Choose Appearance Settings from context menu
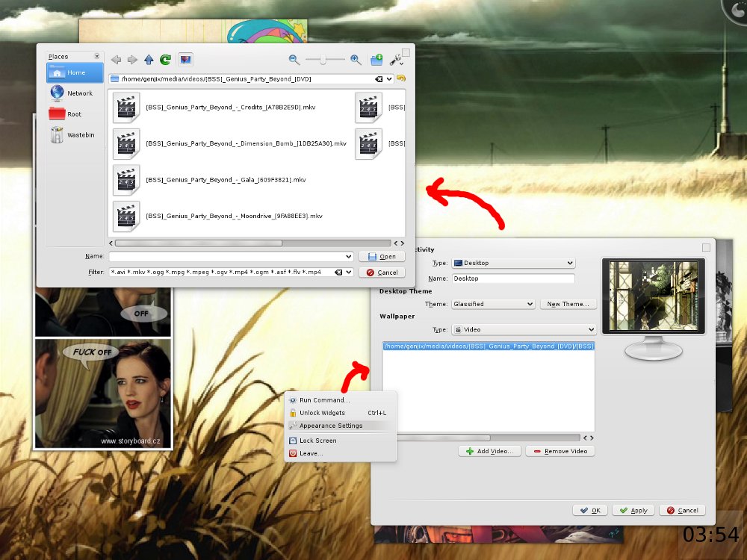The width and height of the screenshot is (747, 560). tap(330, 426)
